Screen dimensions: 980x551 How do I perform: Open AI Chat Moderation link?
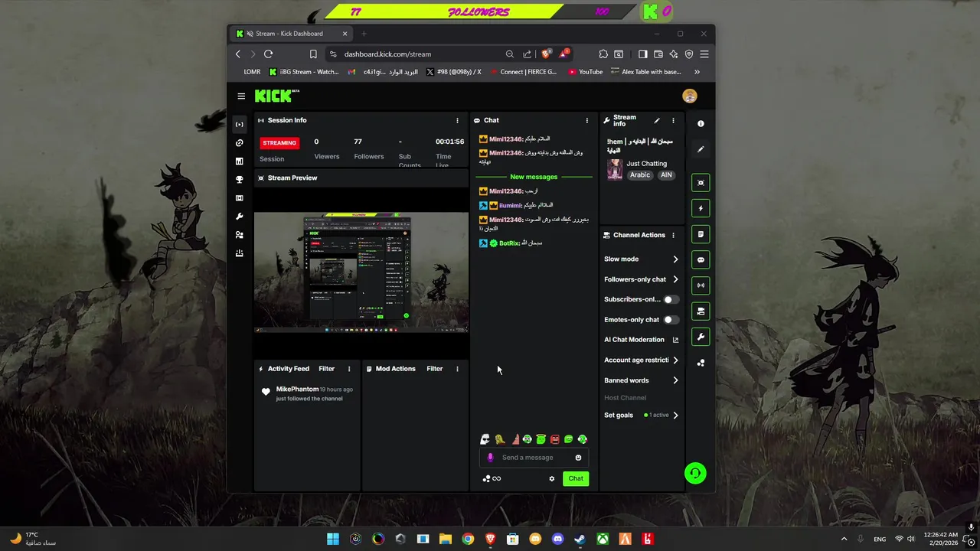[x=641, y=340]
